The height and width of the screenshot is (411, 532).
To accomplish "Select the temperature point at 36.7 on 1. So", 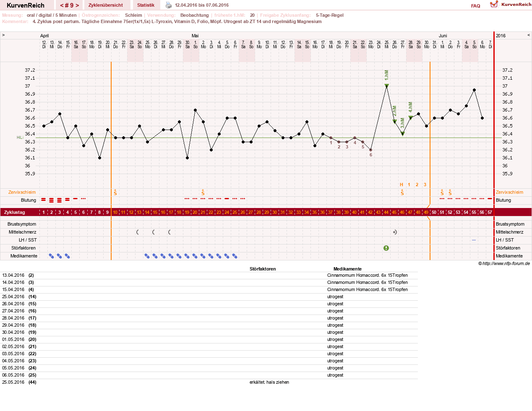I will point(196,110).
